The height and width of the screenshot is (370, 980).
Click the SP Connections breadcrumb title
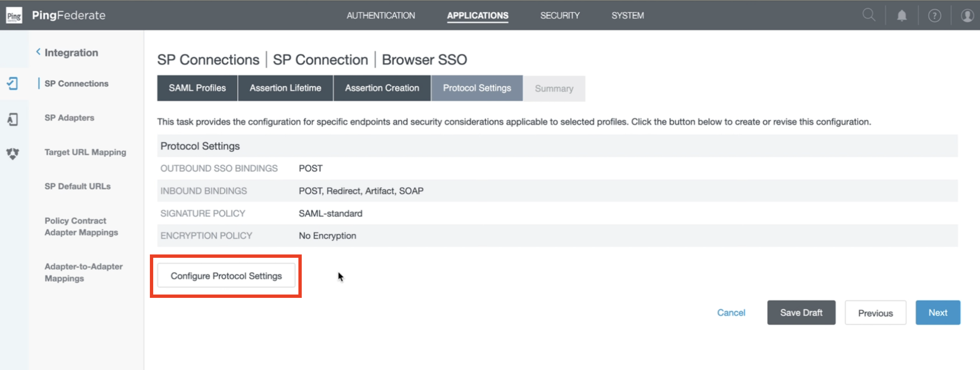pyautogui.click(x=208, y=60)
